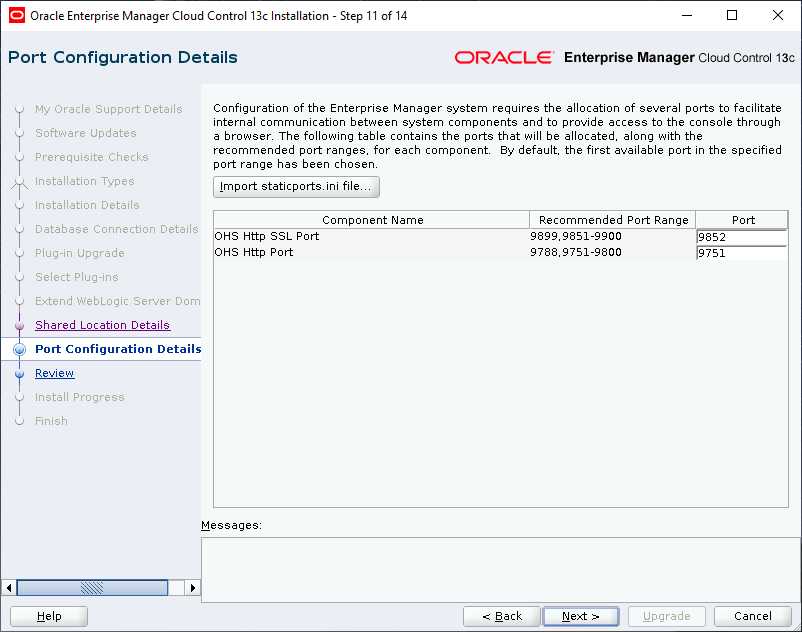Click the Port Configuration Details step bullet icon
Screen dimensions: 802x632
tap(20, 350)
